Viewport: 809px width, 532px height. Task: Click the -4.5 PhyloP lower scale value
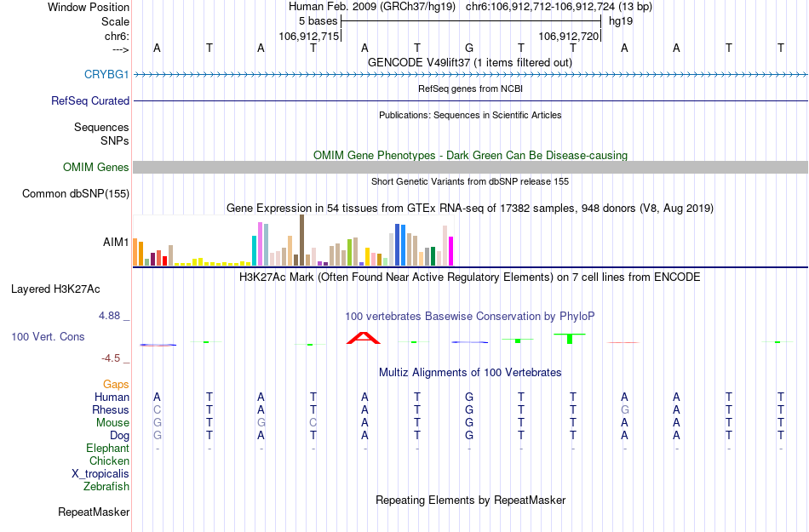(x=111, y=358)
